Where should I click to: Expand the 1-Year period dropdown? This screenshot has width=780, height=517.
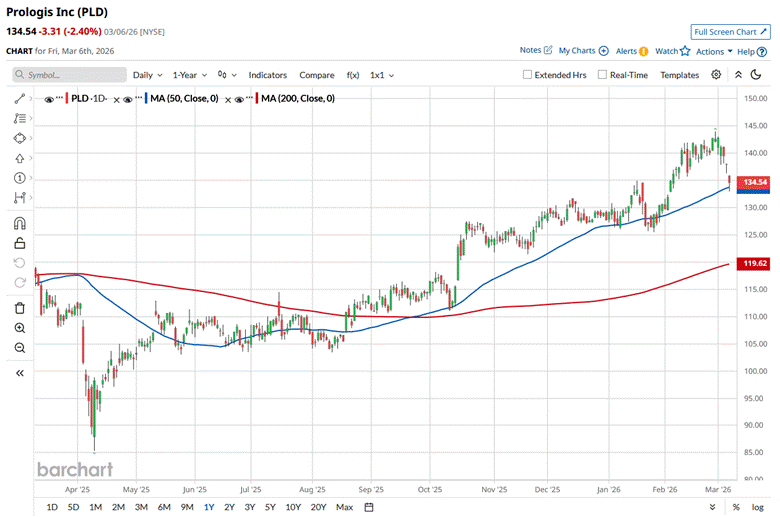pyautogui.click(x=190, y=75)
